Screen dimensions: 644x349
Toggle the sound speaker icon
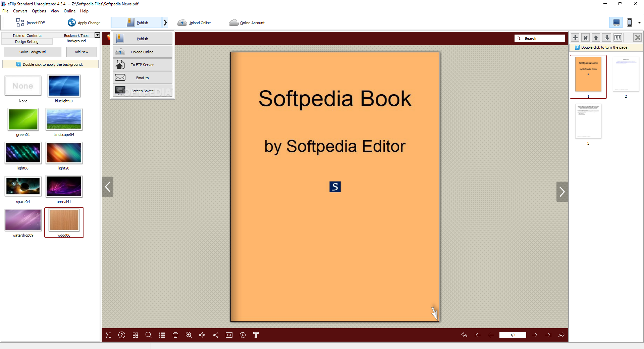(x=202, y=335)
